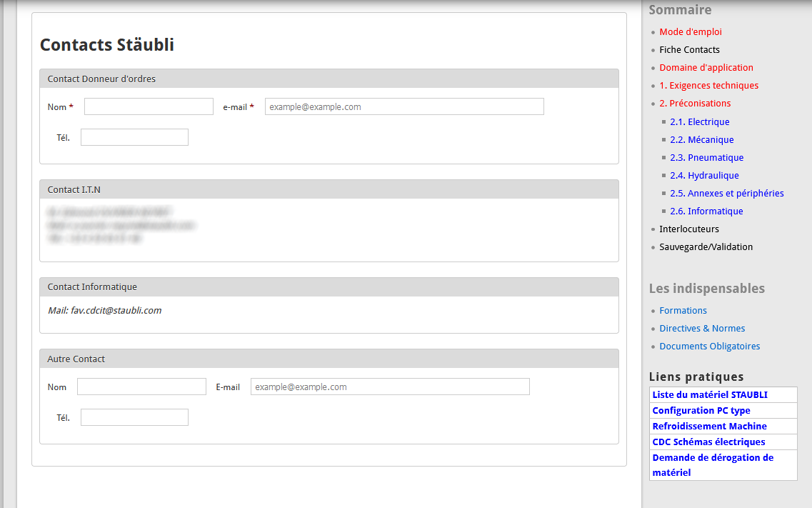Select the Tél. field in Contact Donneur d'ordres
This screenshot has width=812, height=508.
pos(135,137)
